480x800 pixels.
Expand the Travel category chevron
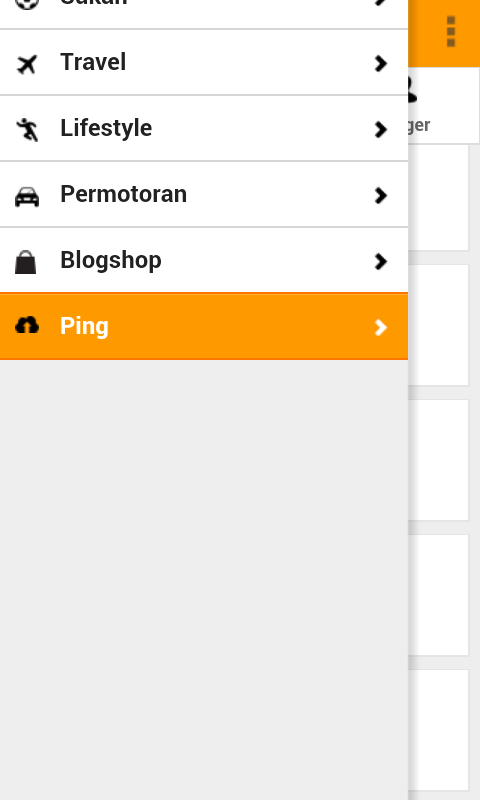click(381, 63)
